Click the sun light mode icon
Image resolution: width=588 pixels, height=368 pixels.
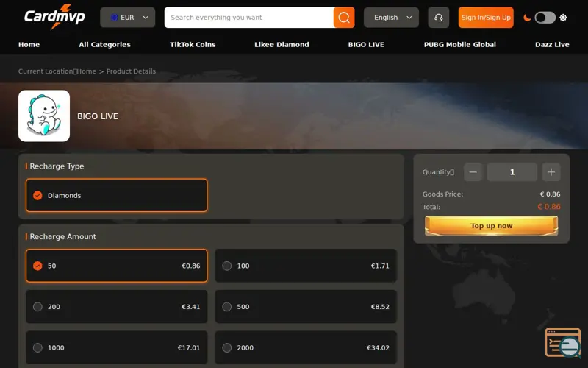pos(563,17)
